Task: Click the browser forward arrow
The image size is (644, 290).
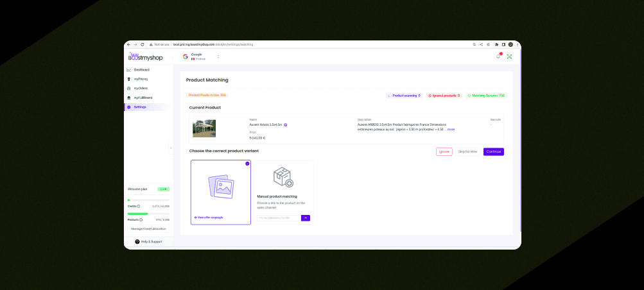Action: pyautogui.click(x=135, y=44)
